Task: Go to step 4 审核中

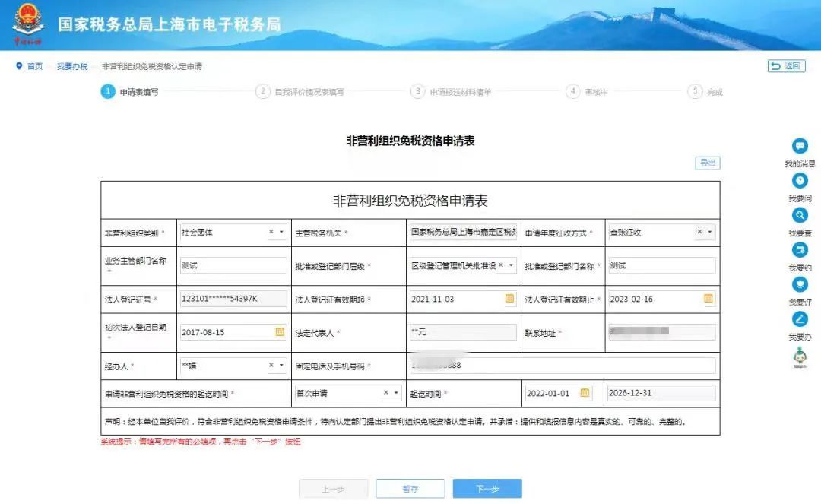Action: [x=587, y=91]
